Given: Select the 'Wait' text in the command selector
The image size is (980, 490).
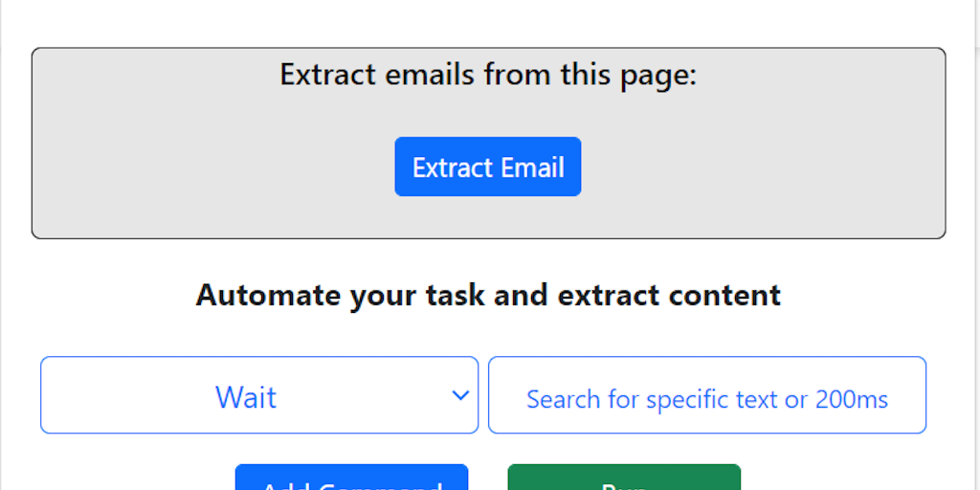Looking at the screenshot, I should point(246,397).
